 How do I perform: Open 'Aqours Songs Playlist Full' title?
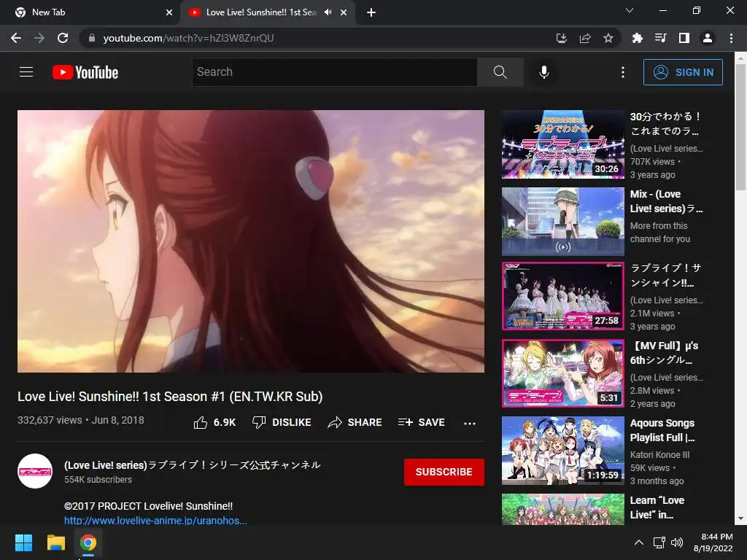pyautogui.click(x=662, y=430)
